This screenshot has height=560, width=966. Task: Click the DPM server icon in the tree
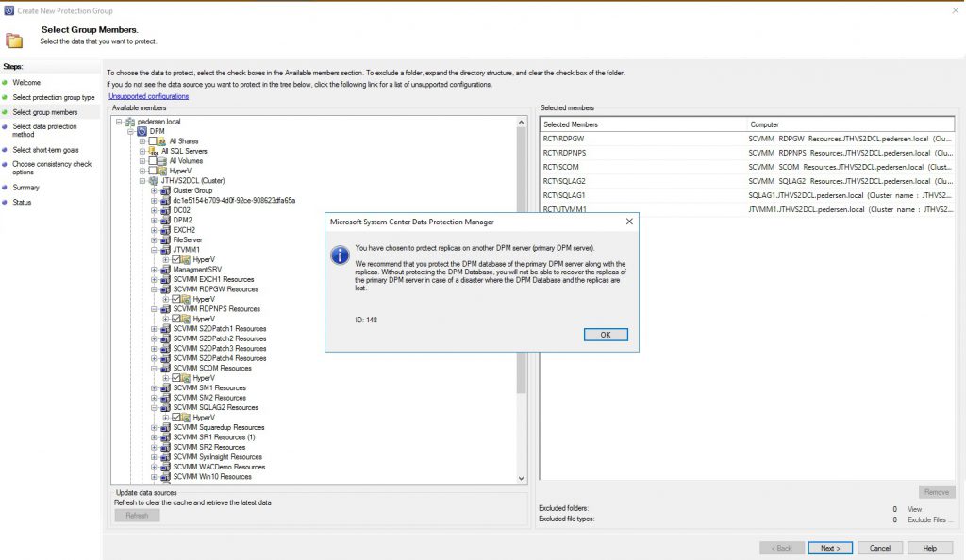click(142, 132)
